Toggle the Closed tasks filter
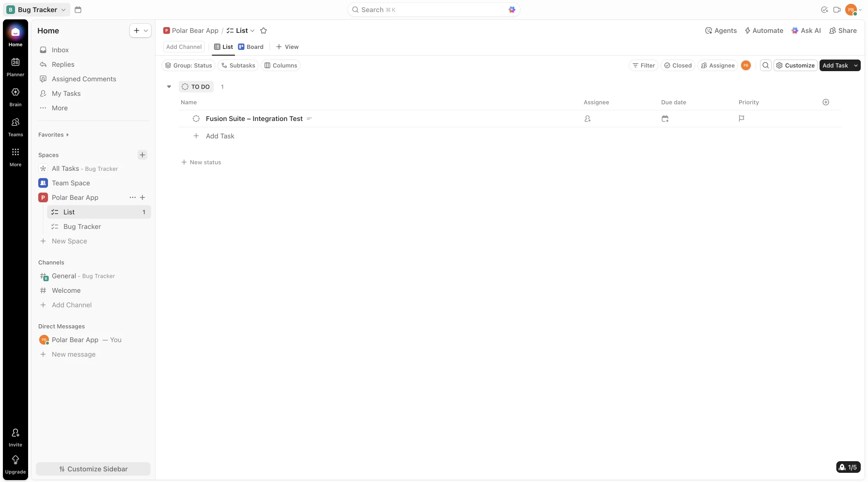 point(678,65)
